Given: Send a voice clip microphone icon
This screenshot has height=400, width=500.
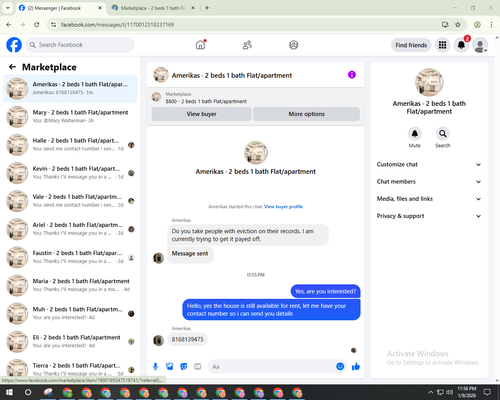Looking at the screenshot, I should click(155, 367).
